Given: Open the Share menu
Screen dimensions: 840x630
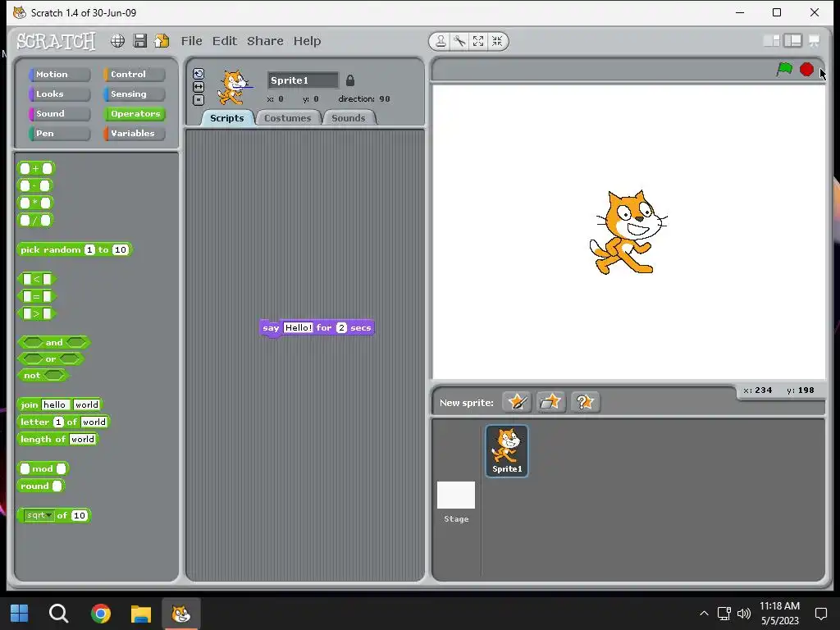Looking at the screenshot, I should coord(265,41).
